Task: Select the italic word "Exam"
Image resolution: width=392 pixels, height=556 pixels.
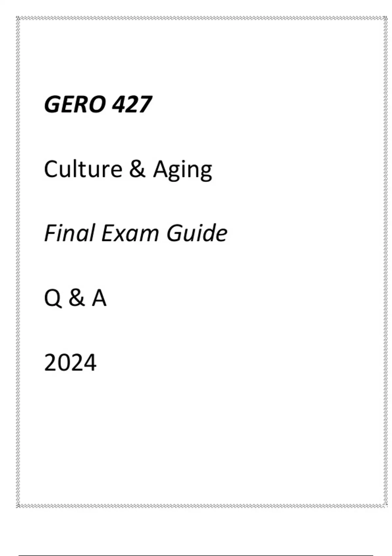Action: [130, 233]
